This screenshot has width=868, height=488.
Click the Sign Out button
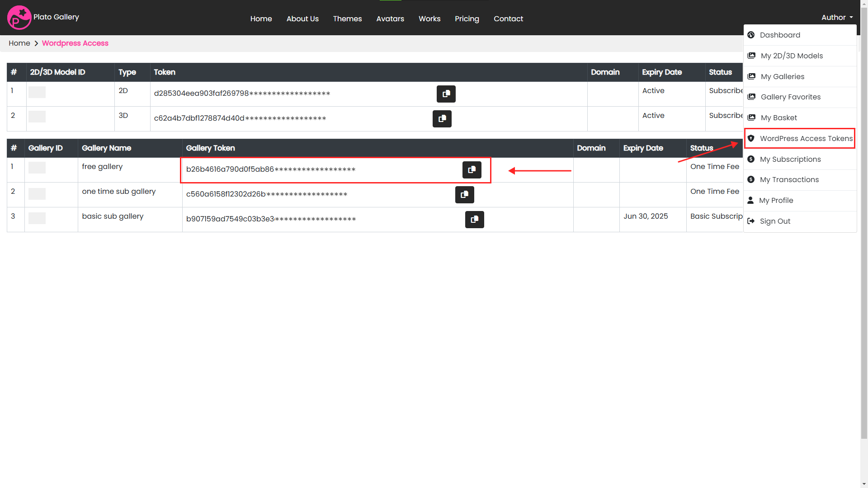click(x=775, y=221)
